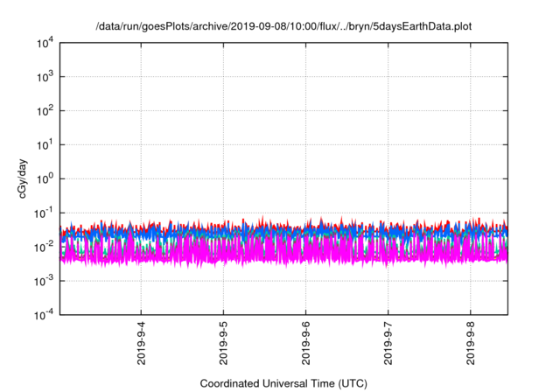Select the 10^2 y-axis label
Image resolution: width=560 pixels, height=392 pixels.
coord(45,111)
